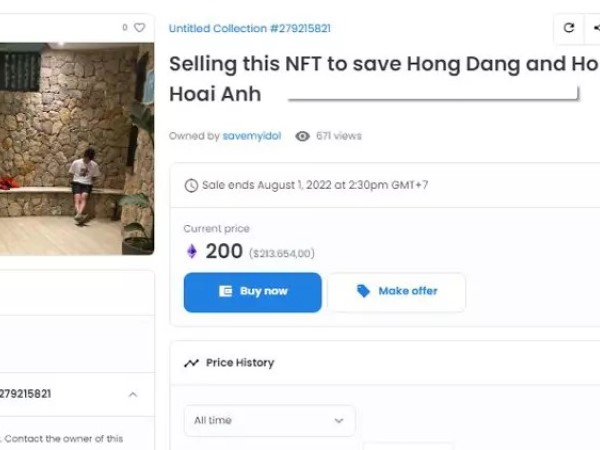
Task: Collapse the section using the up chevron
Action: (133, 394)
